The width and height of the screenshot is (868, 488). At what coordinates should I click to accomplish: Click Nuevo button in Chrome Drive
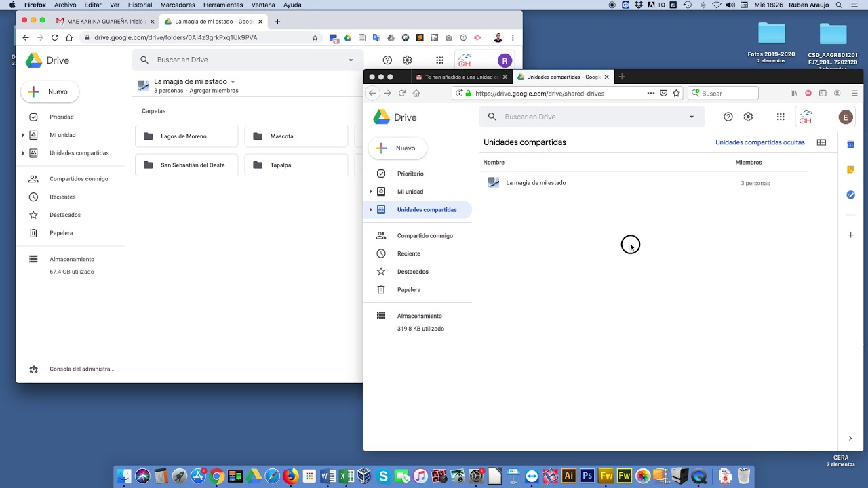[x=50, y=91]
